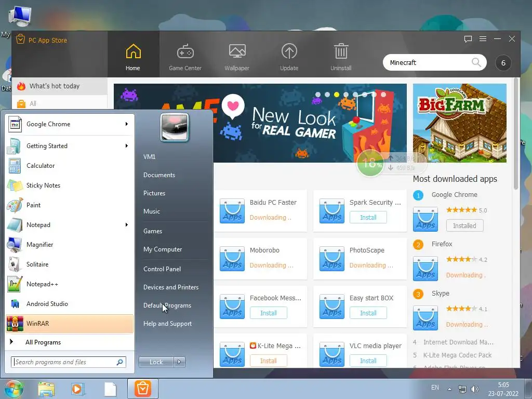Viewport: 532px width, 399px height.
Task: Install VLC media player
Action: click(368, 361)
